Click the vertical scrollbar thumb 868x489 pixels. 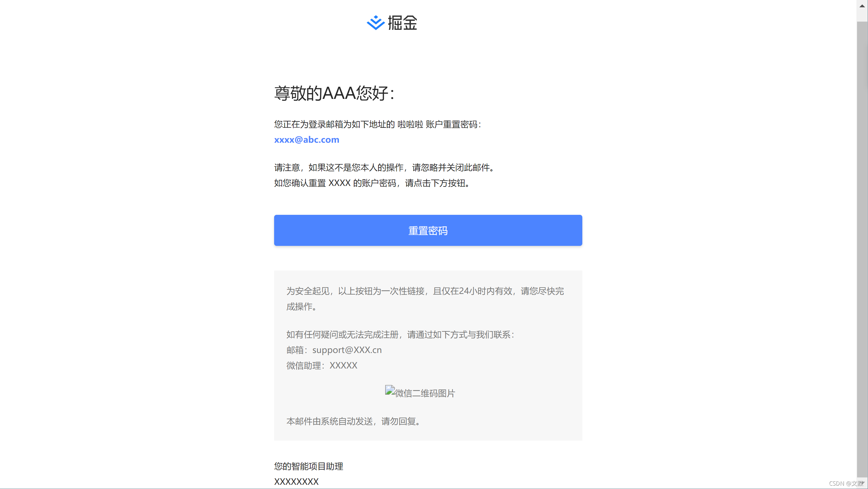pyautogui.click(x=862, y=250)
